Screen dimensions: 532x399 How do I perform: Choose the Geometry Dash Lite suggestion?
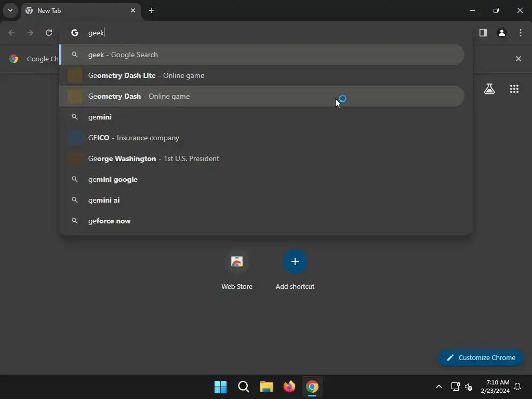262,75
